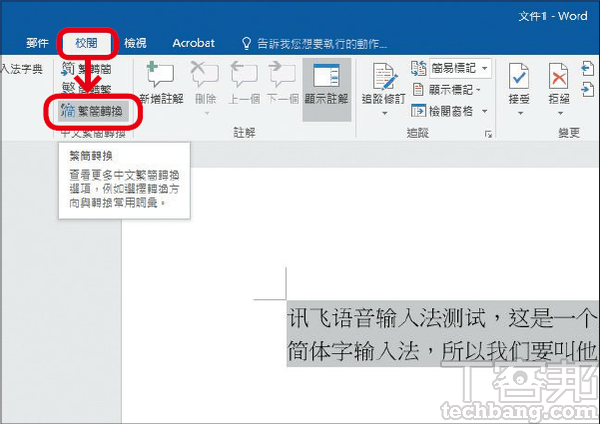Go to previous comment 上一個
The height and width of the screenshot is (424, 600).
(244, 83)
